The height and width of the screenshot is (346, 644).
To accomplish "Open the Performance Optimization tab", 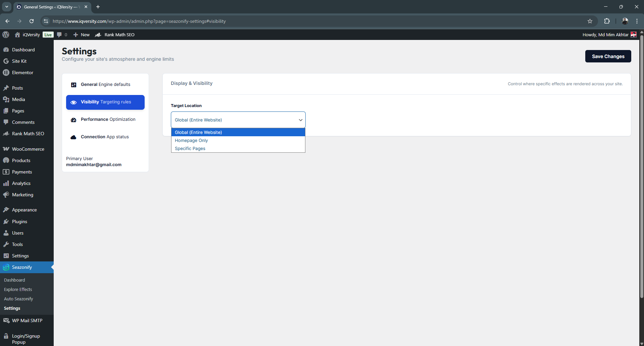I will 108,119.
